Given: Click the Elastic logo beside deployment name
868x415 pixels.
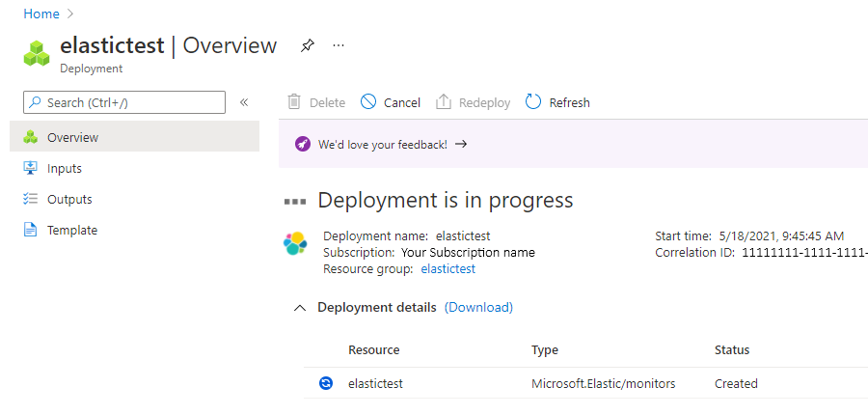Looking at the screenshot, I should [295, 244].
